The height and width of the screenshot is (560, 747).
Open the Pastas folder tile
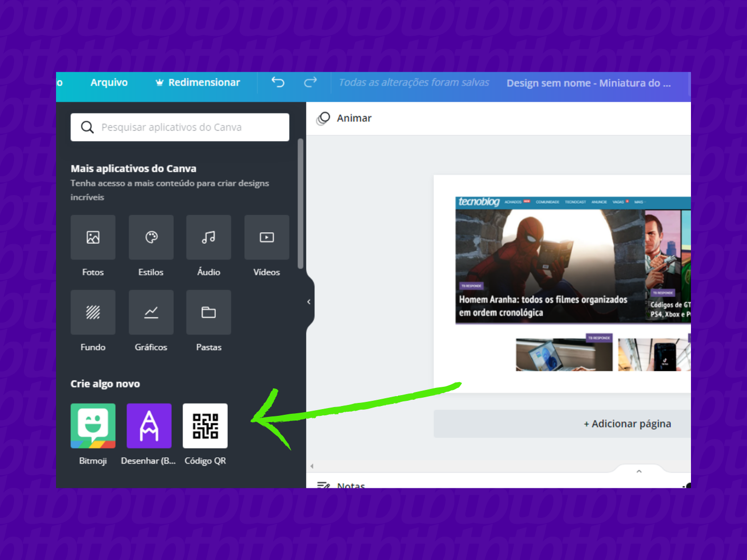click(x=209, y=312)
